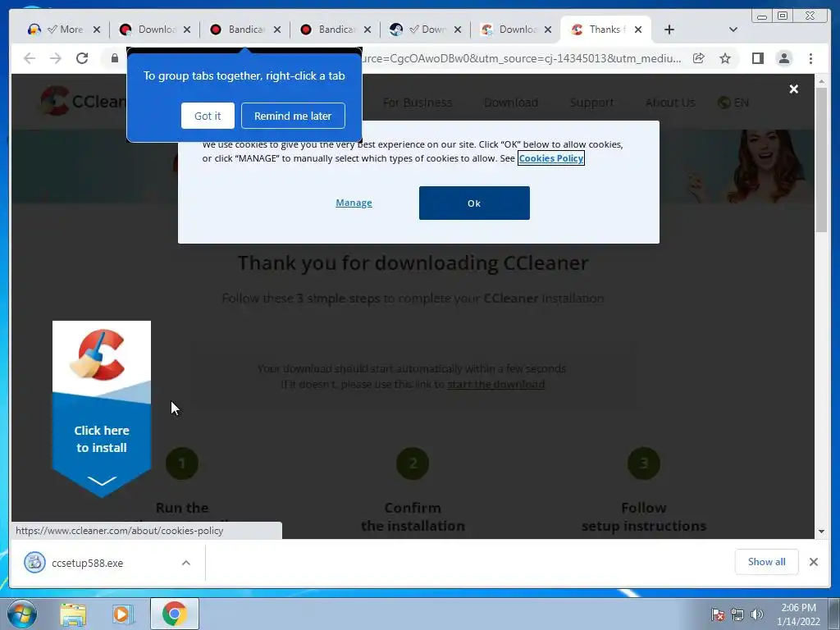Open About Us menu on CCleaner site
The image size is (840, 630).
(x=670, y=103)
